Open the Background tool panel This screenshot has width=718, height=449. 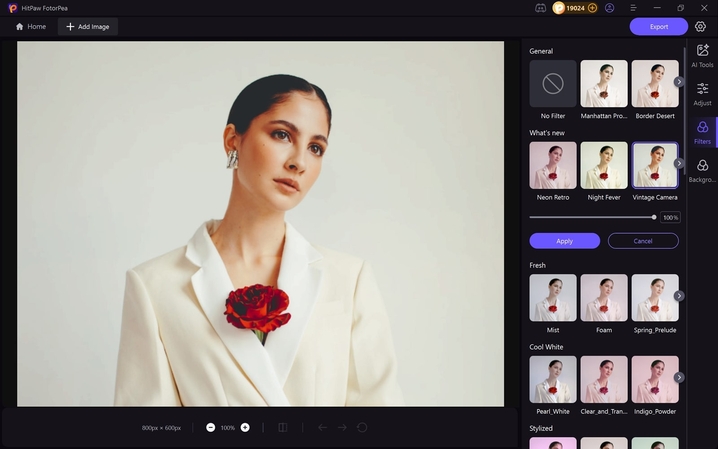[x=702, y=170]
